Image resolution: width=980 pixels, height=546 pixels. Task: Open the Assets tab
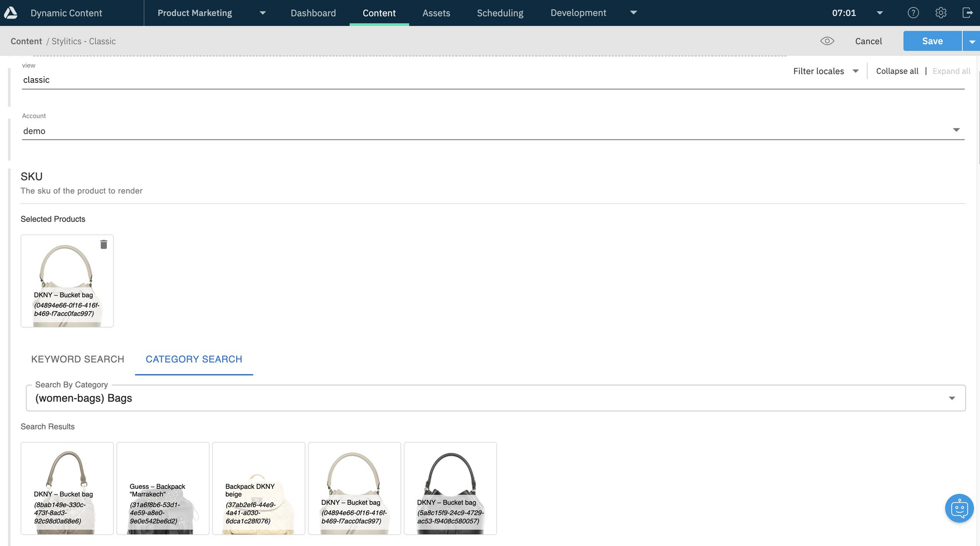pos(436,13)
